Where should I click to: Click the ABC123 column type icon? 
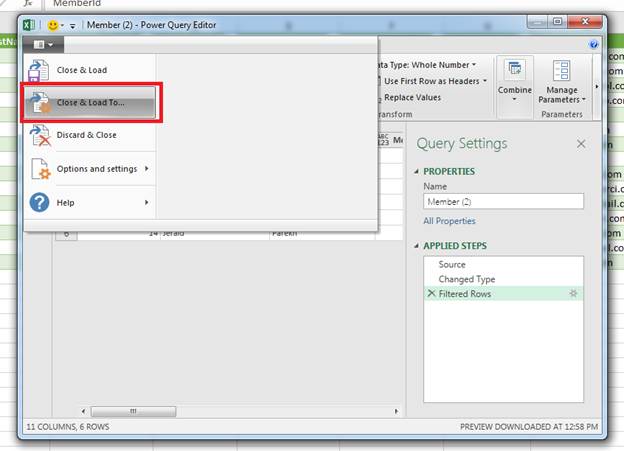(x=383, y=140)
